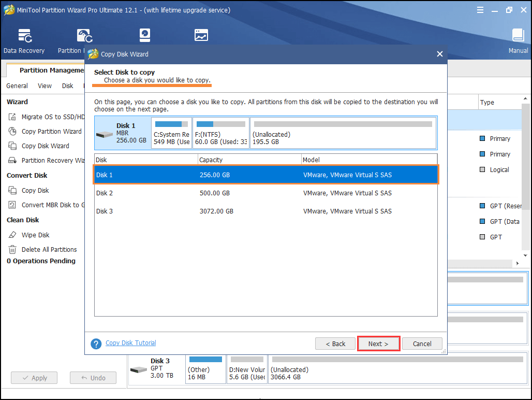The image size is (532, 400).
Task: Launch Copy Disk Wizard from sidebar
Action: [39, 146]
